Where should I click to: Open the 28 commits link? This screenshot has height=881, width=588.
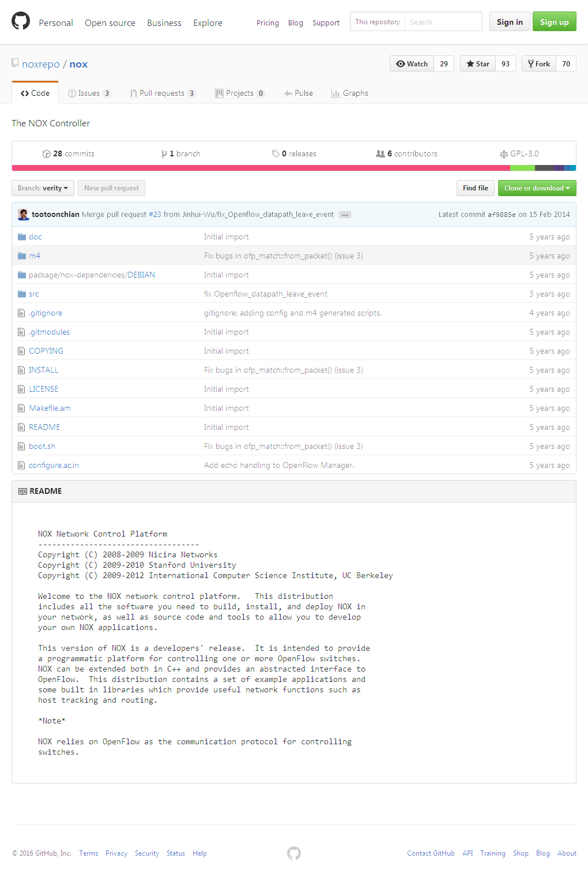[x=69, y=153]
